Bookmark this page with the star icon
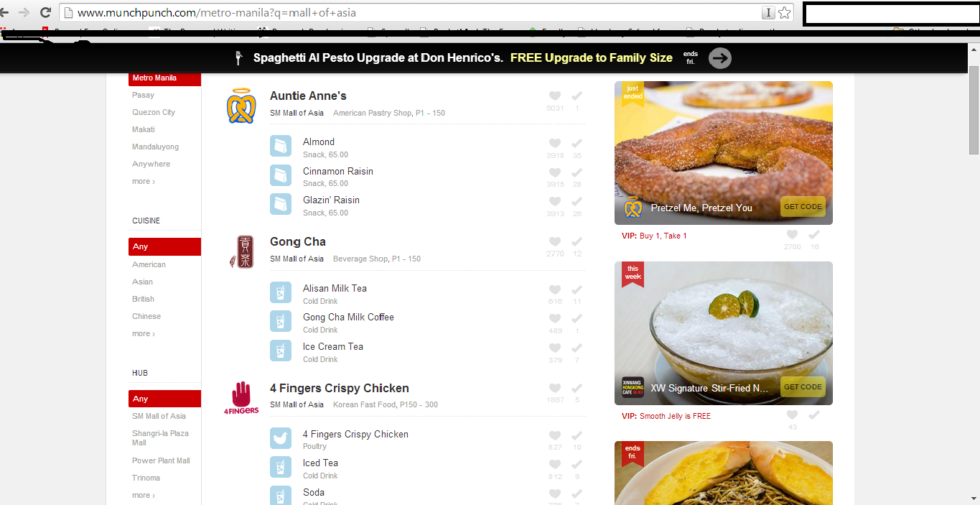980x505 pixels. coord(785,12)
